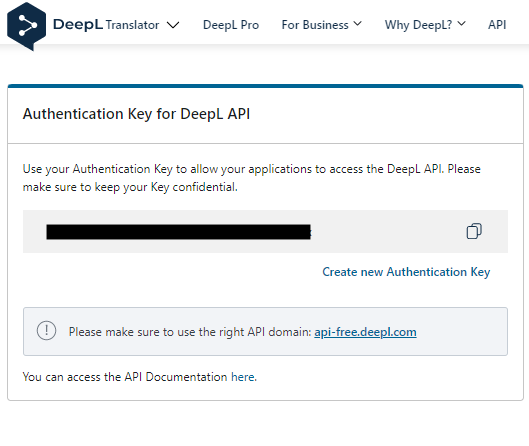Open the api-free.deepl.com domain link
Image resolution: width=529 pixels, height=446 pixels.
pos(365,332)
